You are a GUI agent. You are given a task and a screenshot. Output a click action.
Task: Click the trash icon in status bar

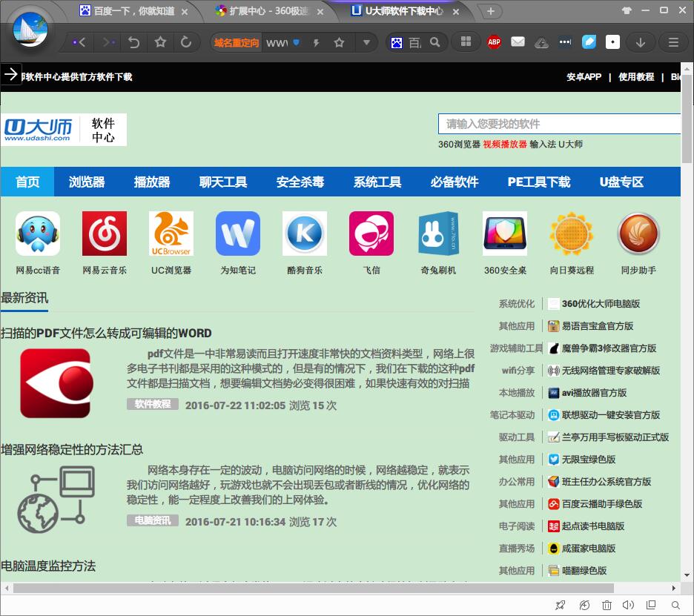(x=607, y=606)
